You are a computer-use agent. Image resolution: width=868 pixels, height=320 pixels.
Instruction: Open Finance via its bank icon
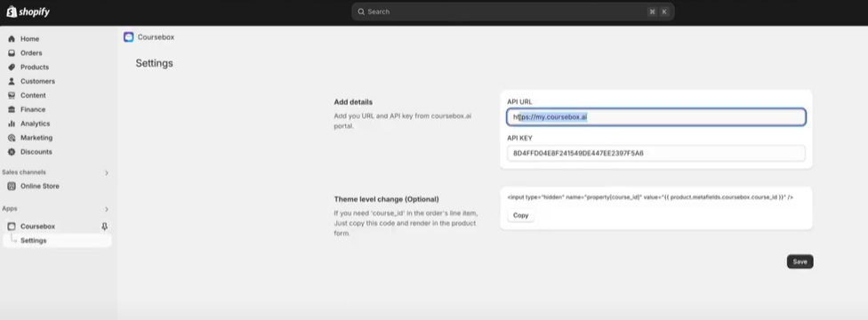click(11, 109)
